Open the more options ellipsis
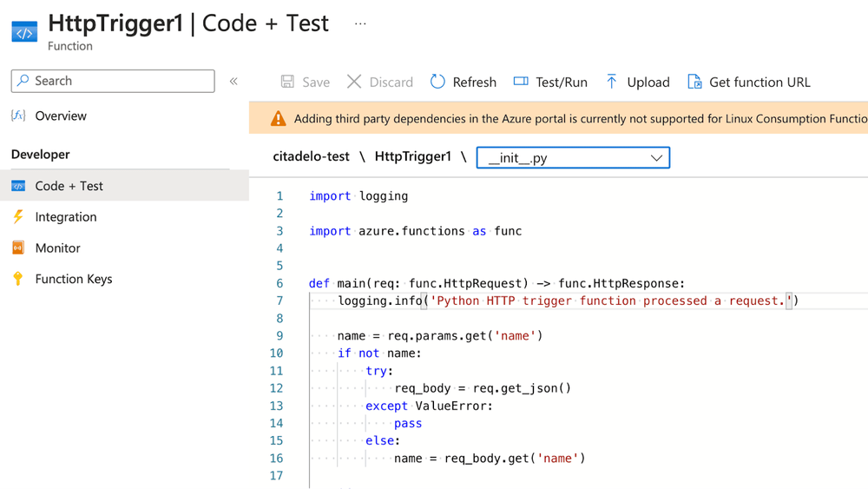Image resolution: width=868 pixels, height=489 pixels. tap(360, 23)
